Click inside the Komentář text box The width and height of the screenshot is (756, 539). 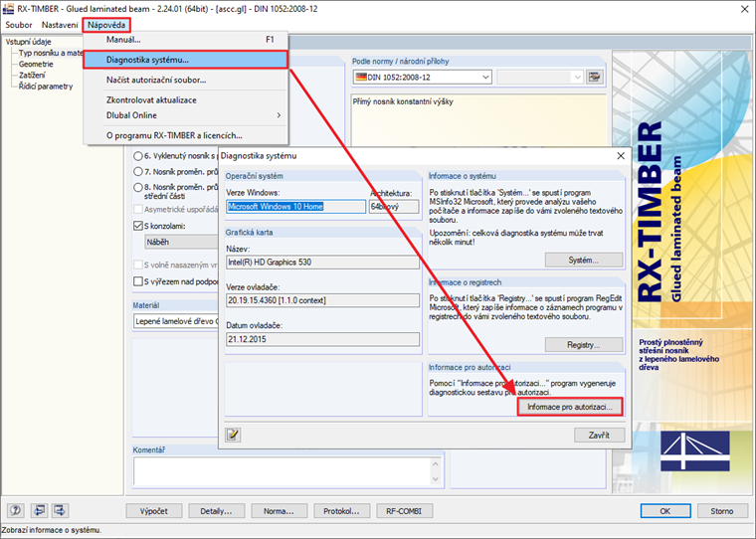tap(282, 471)
